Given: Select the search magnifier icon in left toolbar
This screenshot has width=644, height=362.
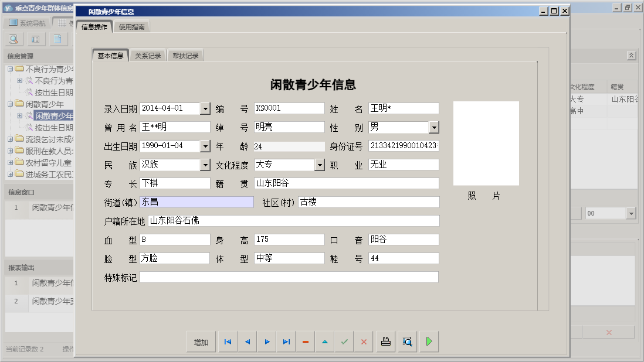Looking at the screenshot, I should [x=13, y=39].
